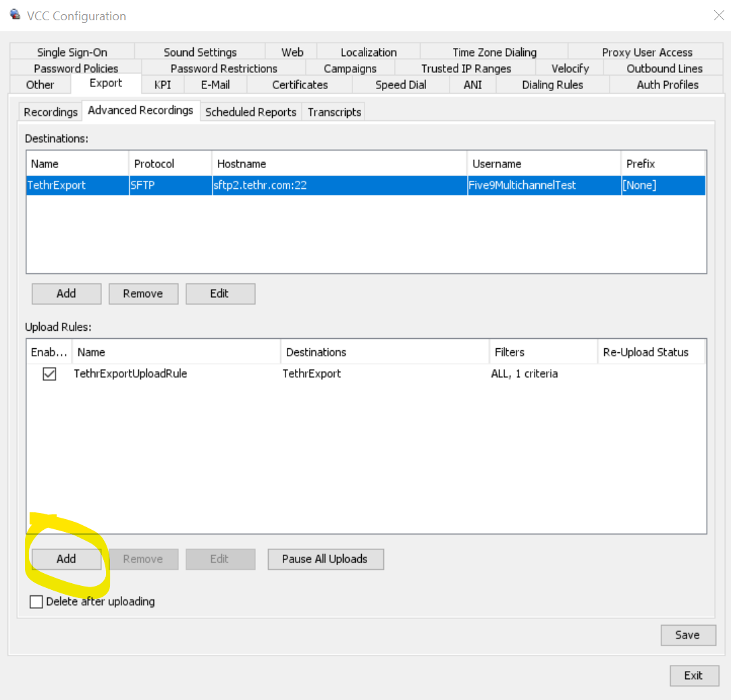Sort destinations by Hostname column header
Viewport: 731px width, 700px height.
339,164
